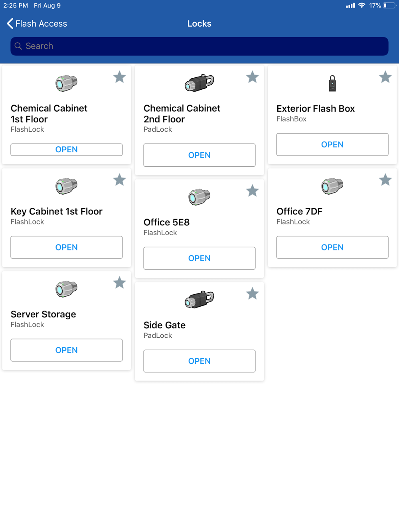Tap the Key Cabinet 1st Floor lock icon
Viewport: 399px width, 532px height.
point(66,186)
